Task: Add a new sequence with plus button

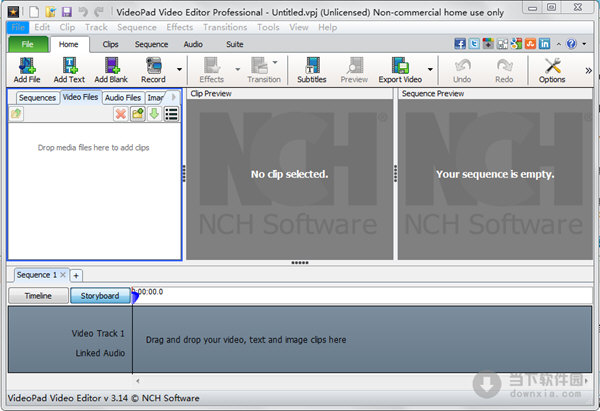Action: 76,275
